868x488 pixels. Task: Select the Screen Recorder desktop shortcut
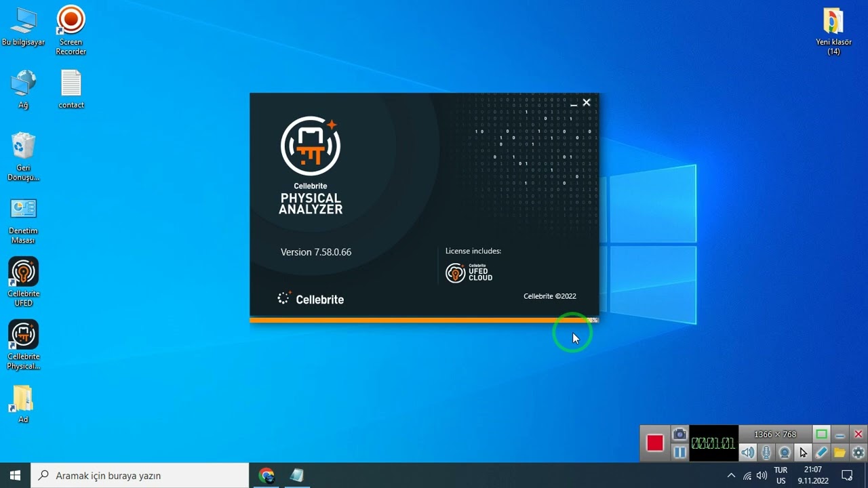pos(71,30)
